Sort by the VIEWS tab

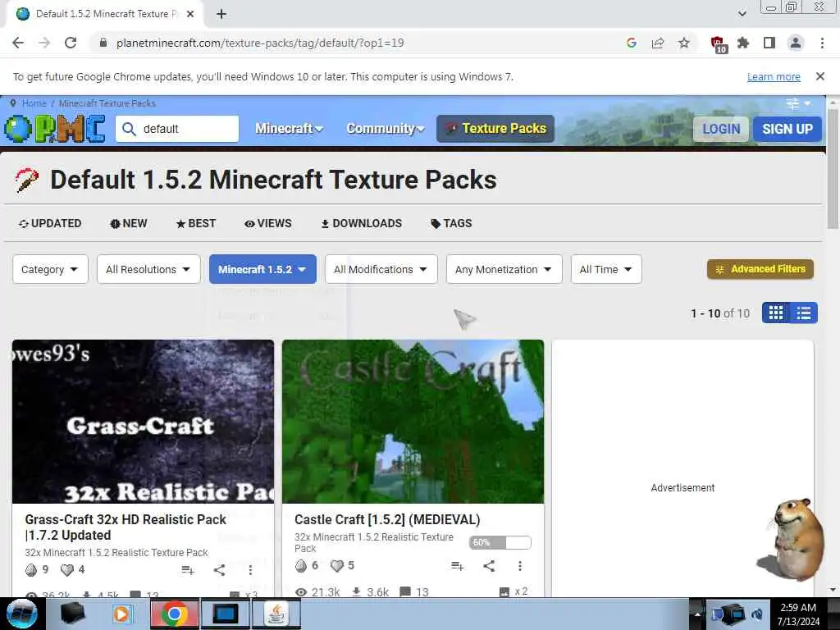click(x=268, y=223)
